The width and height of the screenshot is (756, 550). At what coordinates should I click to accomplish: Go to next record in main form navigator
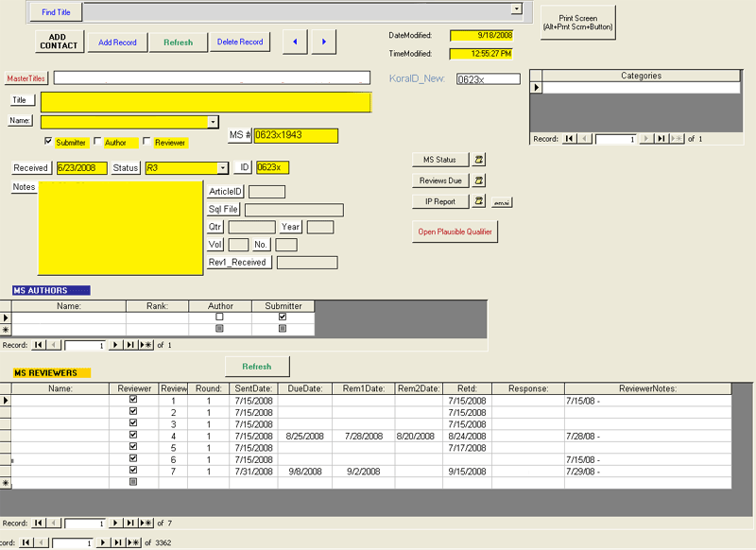pyautogui.click(x=102, y=542)
